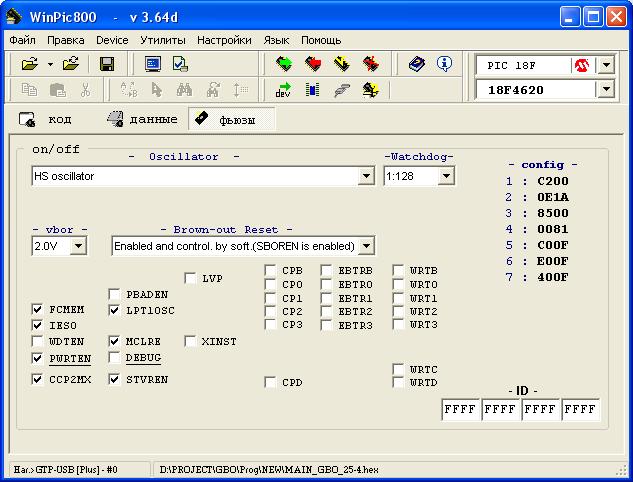Check the EBTRB checkbox
This screenshot has width=633, height=482.
coord(326,270)
